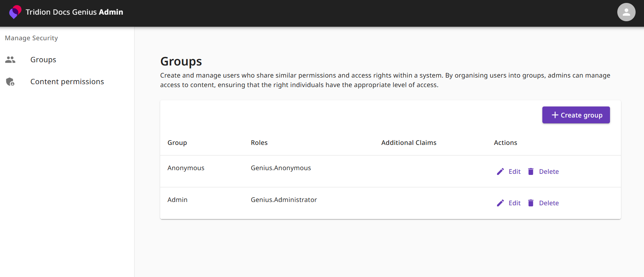Select the Anonymous group name cell

click(186, 168)
